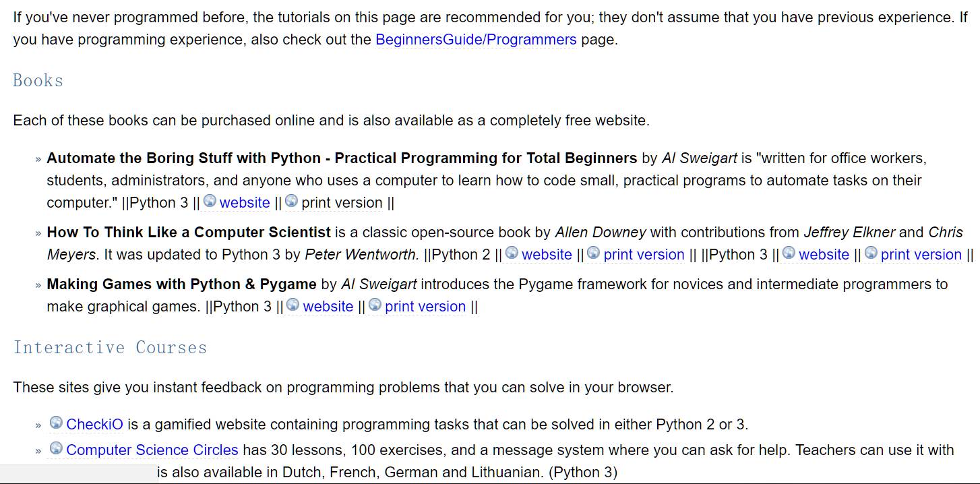Click the Interactive Courses section heading
Screen dimensions: 980x484
[110, 347]
